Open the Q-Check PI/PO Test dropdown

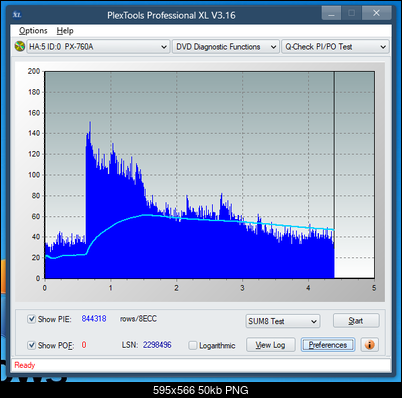pyautogui.click(x=335, y=47)
